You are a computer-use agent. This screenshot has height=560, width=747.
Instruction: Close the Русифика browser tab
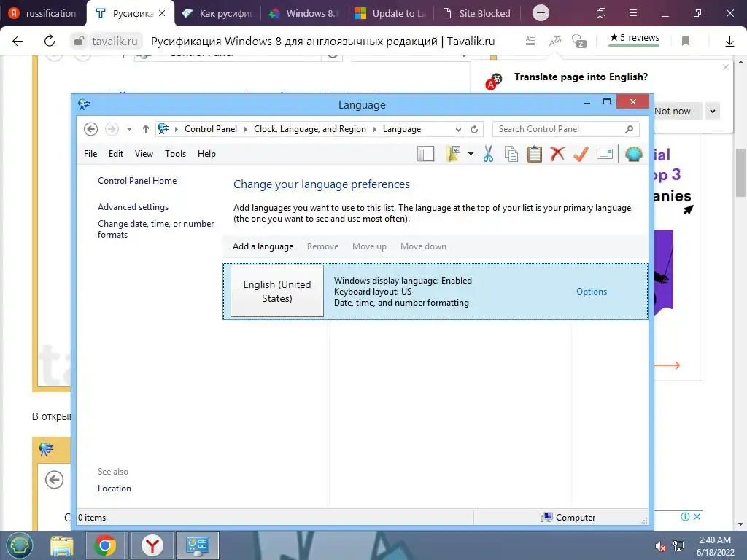coord(162,13)
